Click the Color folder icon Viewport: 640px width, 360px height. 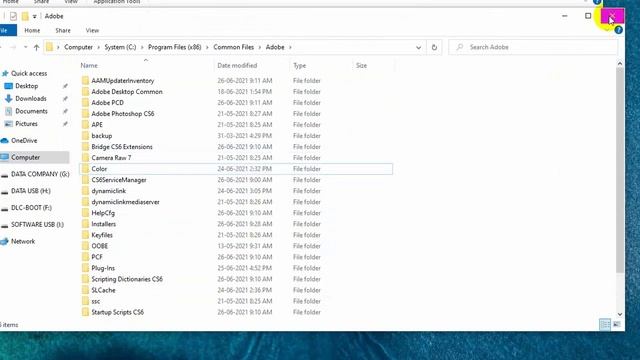point(85,169)
